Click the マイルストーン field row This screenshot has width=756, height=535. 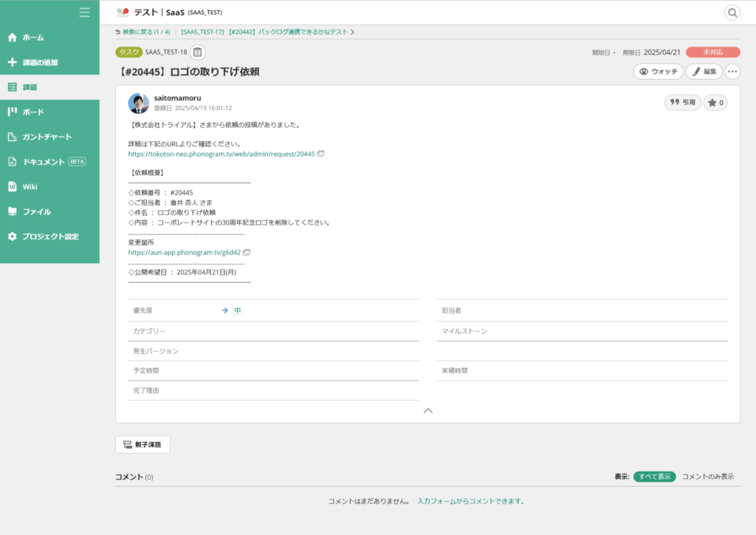tap(582, 331)
